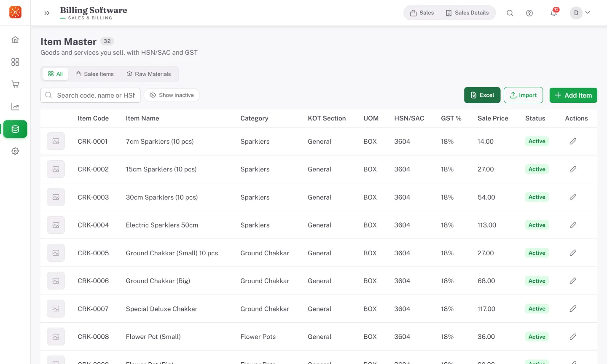Edit Flower Pot (Small) pencil icon

click(x=573, y=337)
